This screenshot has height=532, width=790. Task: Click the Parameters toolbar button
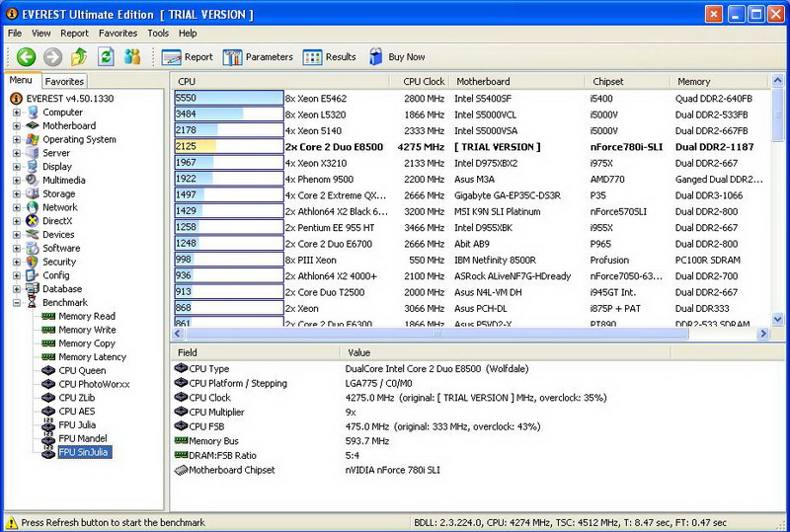pos(258,57)
